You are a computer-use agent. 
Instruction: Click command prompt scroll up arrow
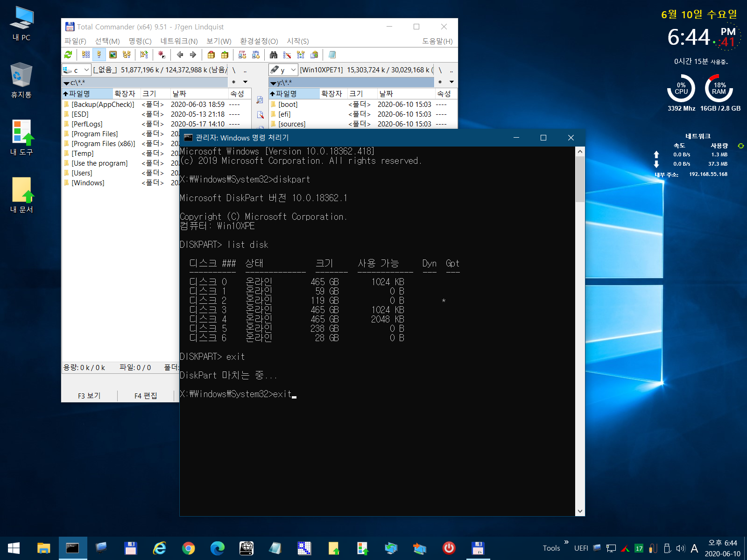(580, 151)
